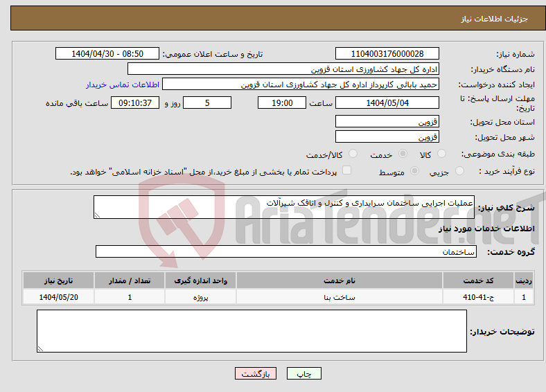Click the بازگشت back button
Screen dimensions: 546x392
[256, 373]
